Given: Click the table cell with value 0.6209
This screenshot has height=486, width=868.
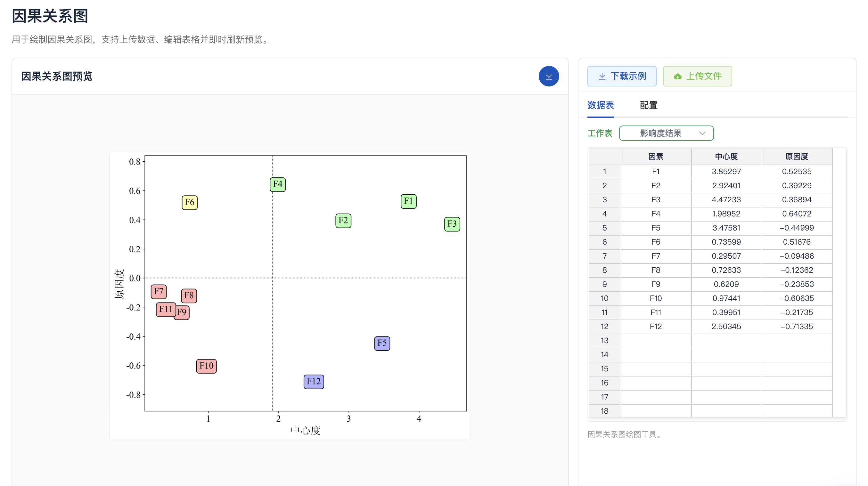Looking at the screenshot, I should pyautogui.click(x=726, y=284).
